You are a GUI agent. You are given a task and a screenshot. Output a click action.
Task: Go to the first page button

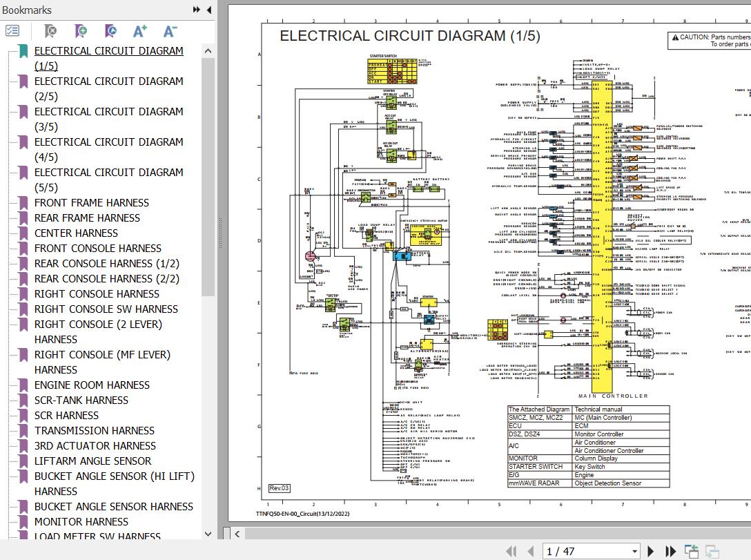click(x=511, y=552)
